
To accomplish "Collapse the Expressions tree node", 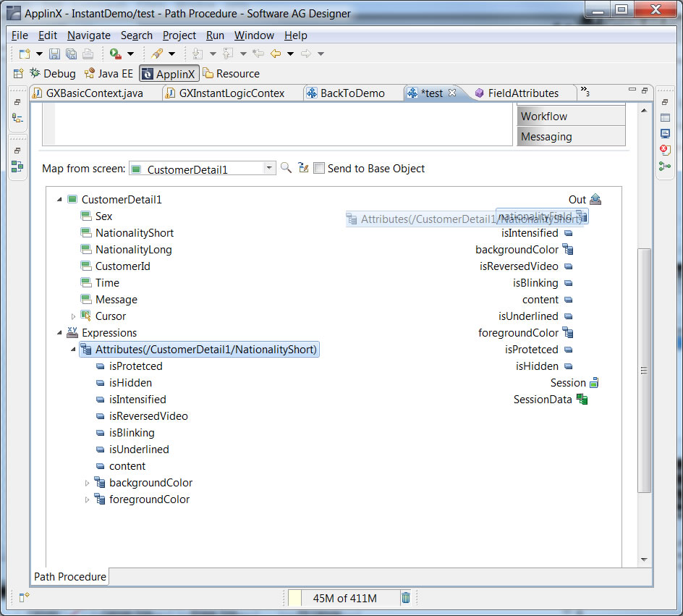I will tap(59, 333).
